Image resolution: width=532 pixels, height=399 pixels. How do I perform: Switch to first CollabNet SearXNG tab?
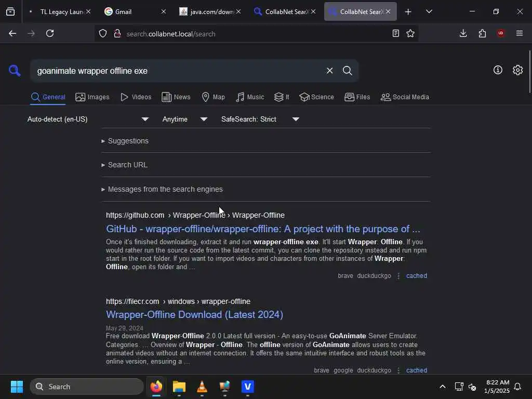tap(284, 11)
